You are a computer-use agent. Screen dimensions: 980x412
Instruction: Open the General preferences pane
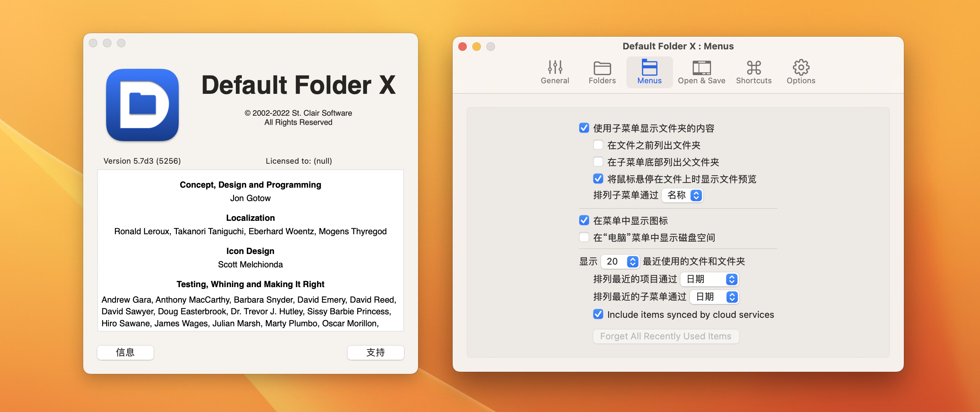(555, 72)
